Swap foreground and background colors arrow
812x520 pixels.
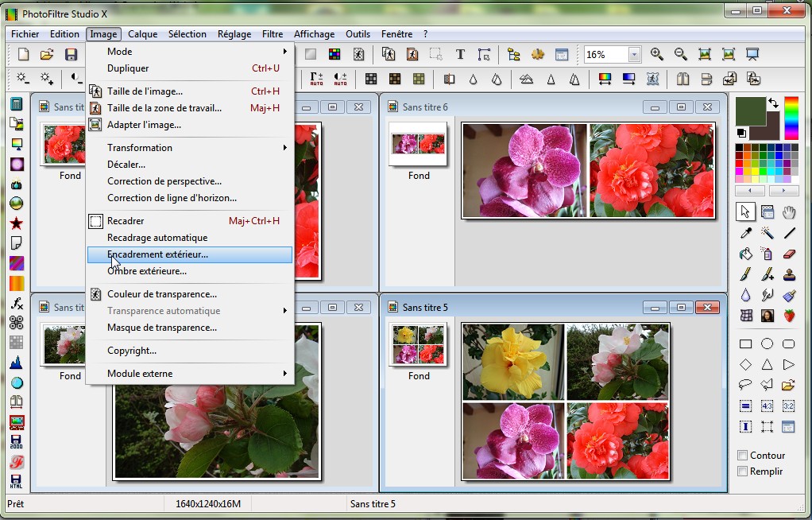click(x=773, y=103)
